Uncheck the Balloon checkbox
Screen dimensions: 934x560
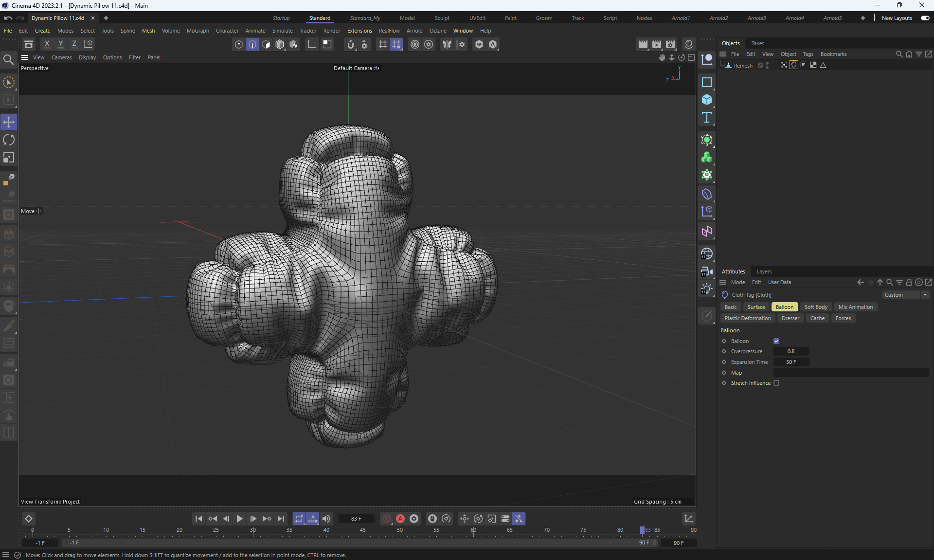point(776,341)
